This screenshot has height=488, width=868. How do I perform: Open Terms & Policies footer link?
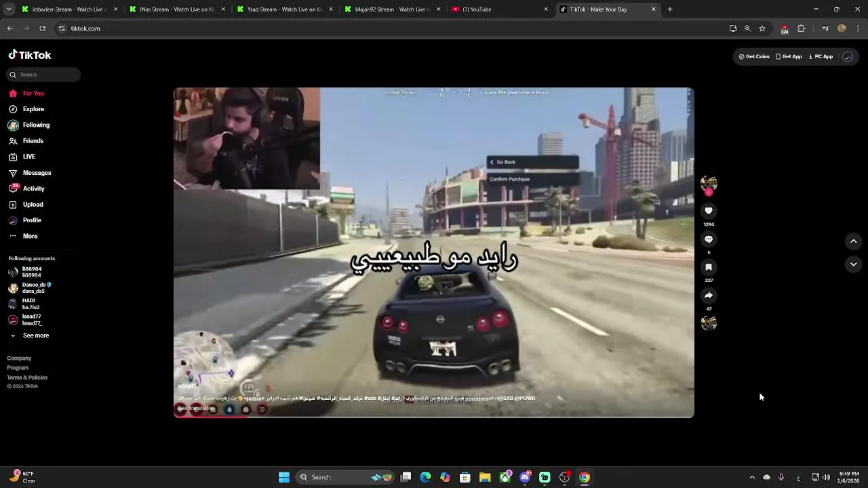(27, 378)
